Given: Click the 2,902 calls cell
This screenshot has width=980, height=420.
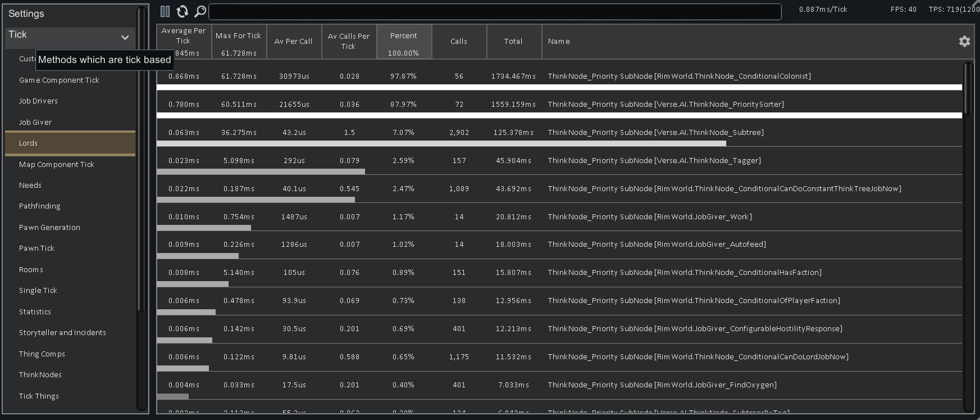Looking at the screenshot, I should [459, 133].
